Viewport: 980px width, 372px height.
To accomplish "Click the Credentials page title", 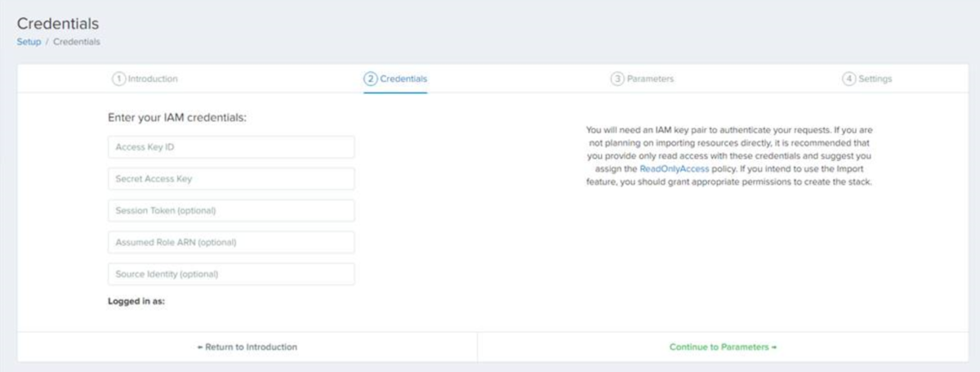I will [x=58, y=25].
